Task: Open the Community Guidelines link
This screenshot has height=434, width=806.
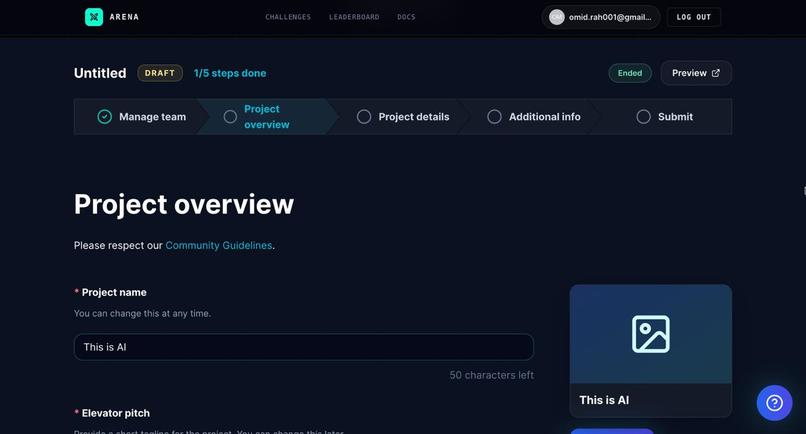Action: (x=218, y=245)
